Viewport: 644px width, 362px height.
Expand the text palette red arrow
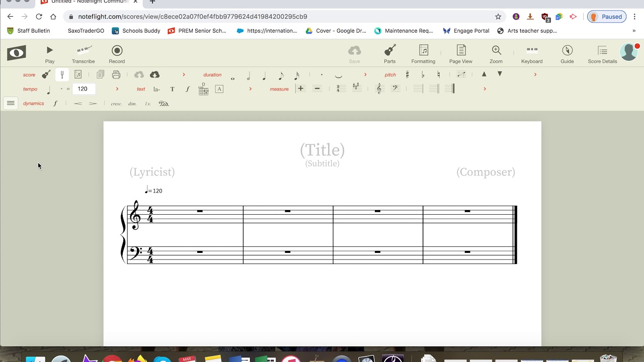point(250,89)
